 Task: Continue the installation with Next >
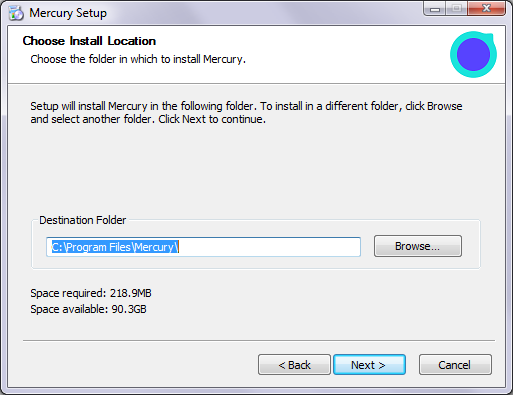pos(369,365)
